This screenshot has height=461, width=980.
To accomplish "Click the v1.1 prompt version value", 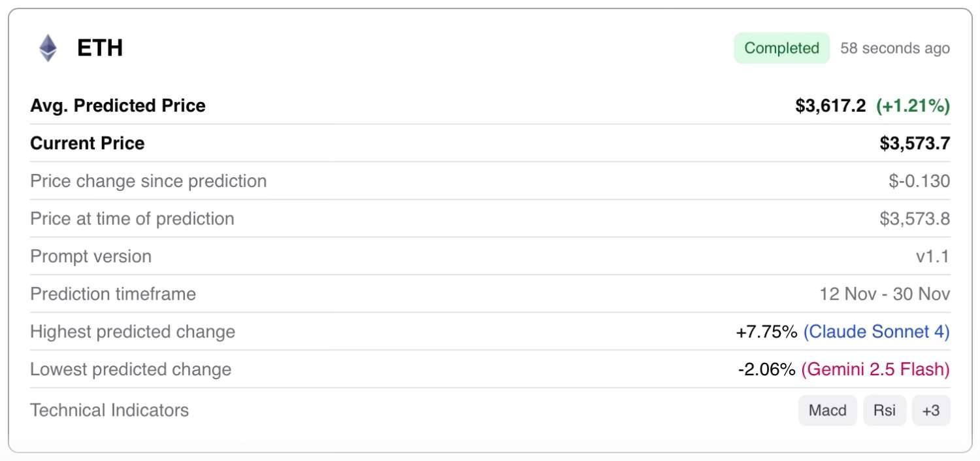I will pos(932,257).
